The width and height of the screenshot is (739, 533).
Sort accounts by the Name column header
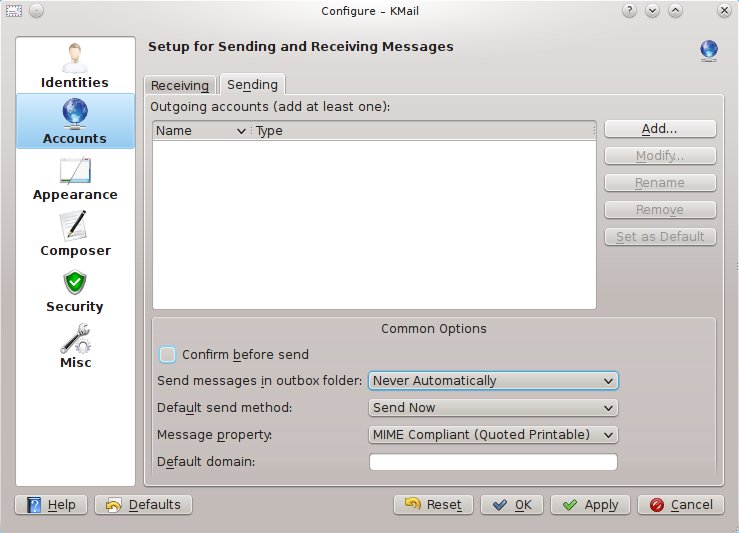pos(200,131)
